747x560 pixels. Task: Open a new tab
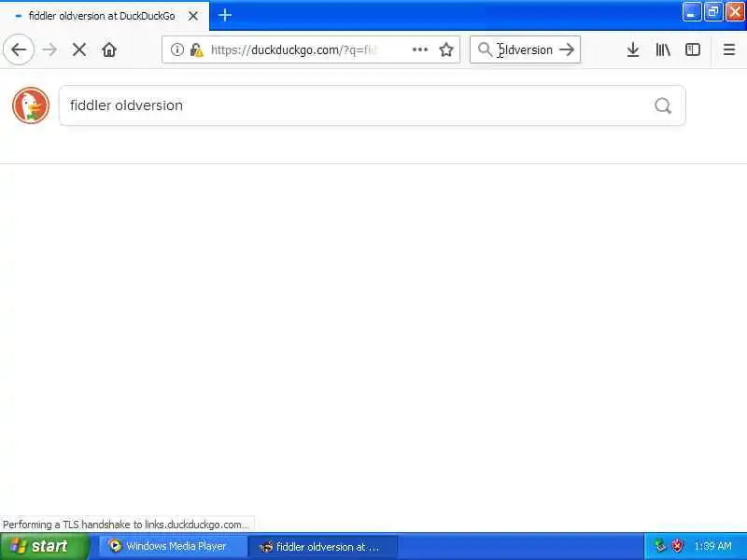(225, 15)
